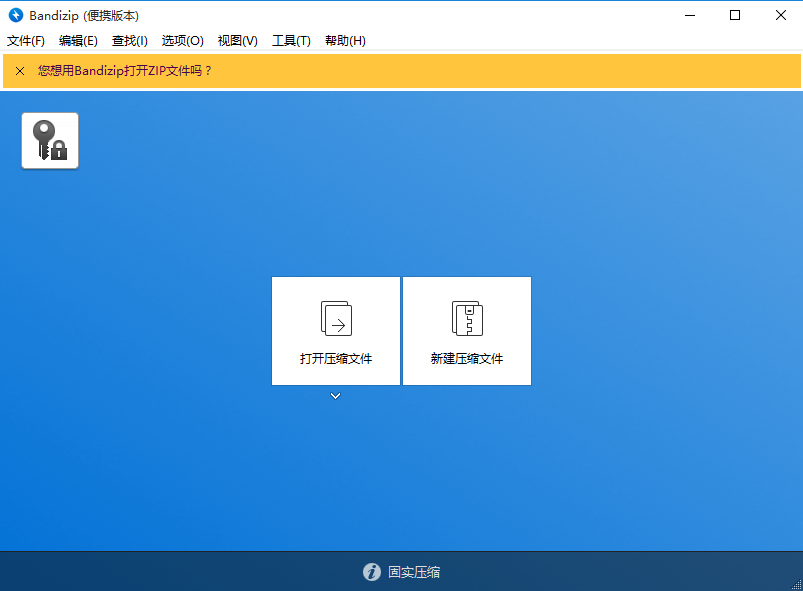Click the Bandizip logo in title bar

16,15
